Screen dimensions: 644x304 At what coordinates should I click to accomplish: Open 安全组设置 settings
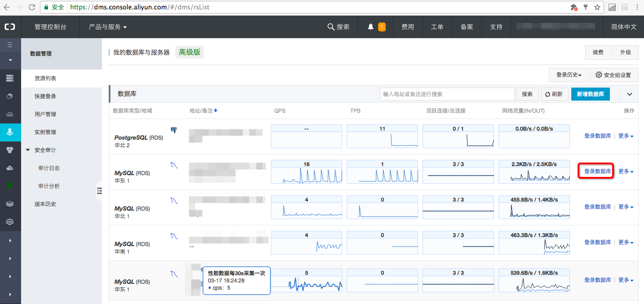(614, 75)
